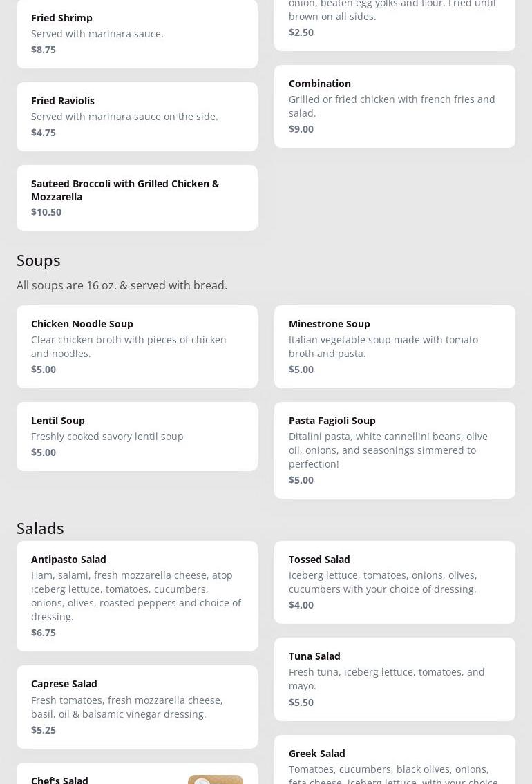Open the partially visible $2.50 item card
The height and width of the screenshot is (784, 532).
395,21
